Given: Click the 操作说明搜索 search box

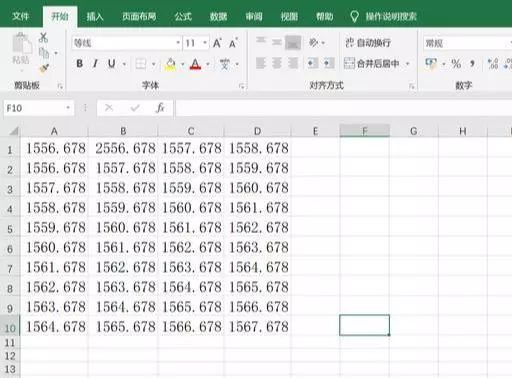Looking at the screenshot, I should pyautogui.click(x=384, y=16).
